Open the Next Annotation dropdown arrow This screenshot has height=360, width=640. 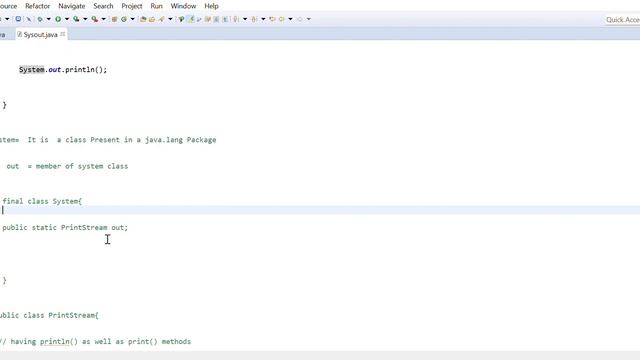click(245, 19)
